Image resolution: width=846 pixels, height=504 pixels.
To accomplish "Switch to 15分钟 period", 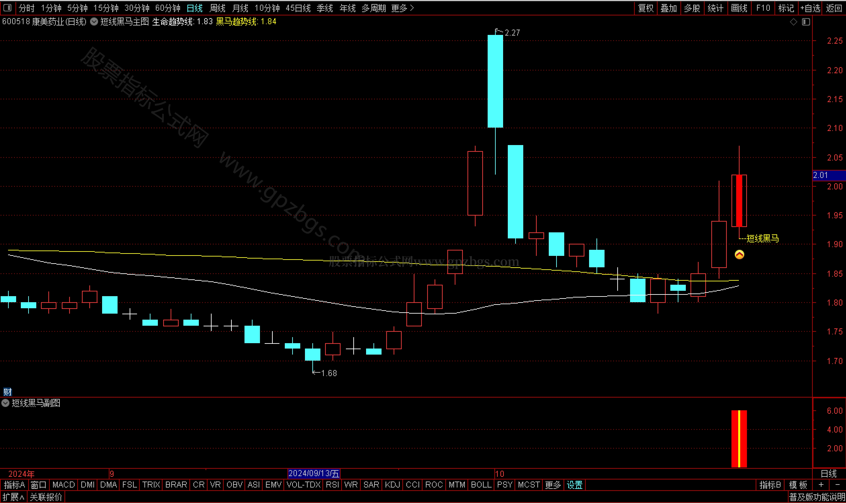I will [105, 8].
